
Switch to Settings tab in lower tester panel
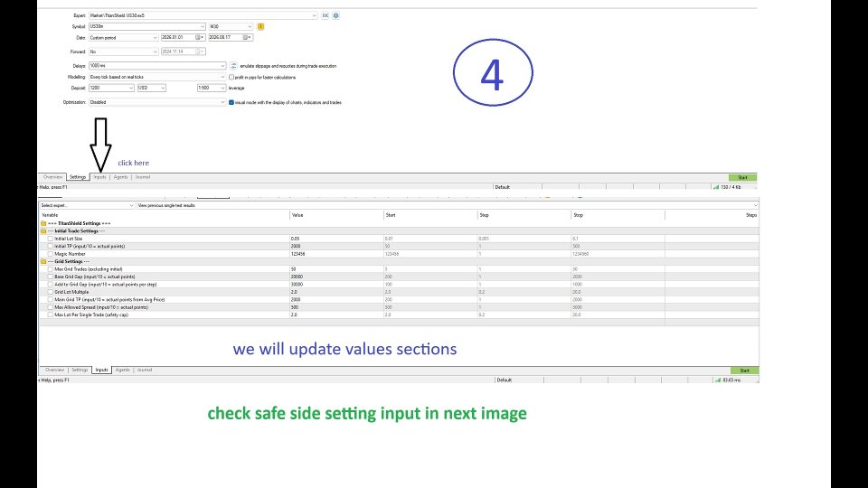(x=80, y=370)
